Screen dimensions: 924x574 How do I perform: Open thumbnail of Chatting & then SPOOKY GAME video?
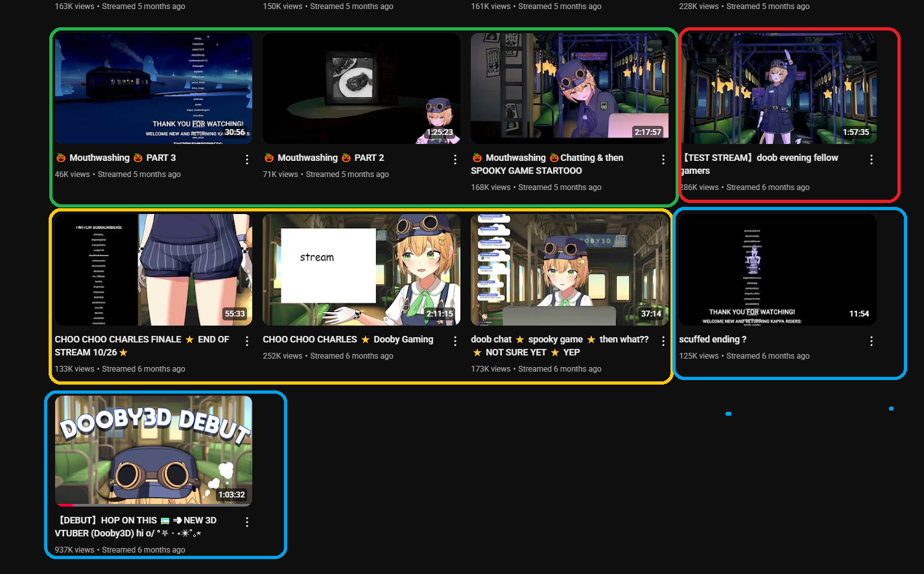569,88
